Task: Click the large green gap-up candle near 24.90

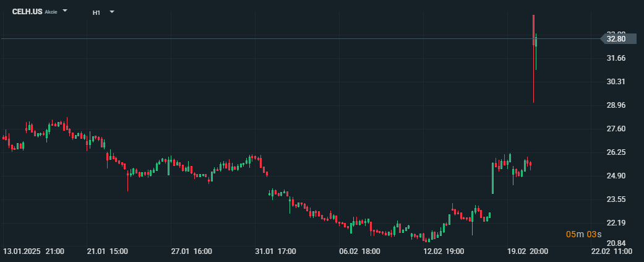Action: (x=493, y=178)
